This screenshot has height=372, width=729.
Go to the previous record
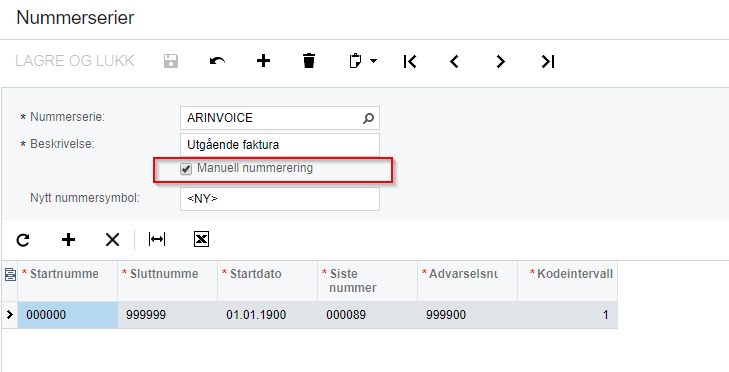[x=454, y=61]
